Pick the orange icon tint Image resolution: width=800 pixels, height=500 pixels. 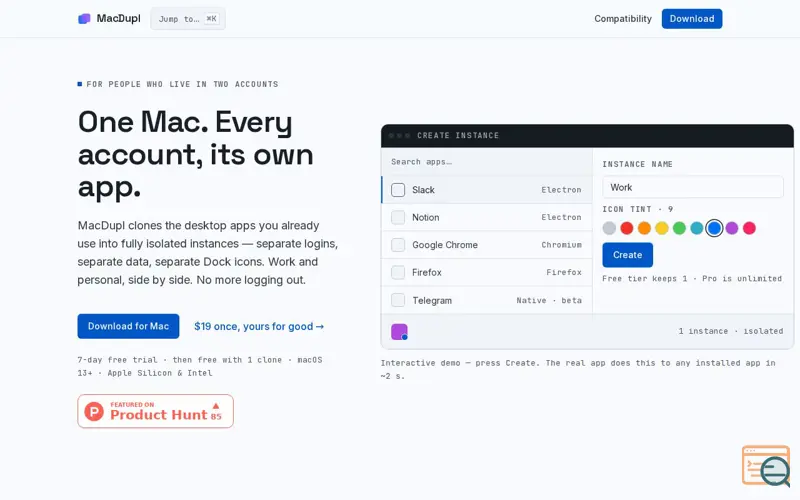pyautogui.click(x=644, y=228)
